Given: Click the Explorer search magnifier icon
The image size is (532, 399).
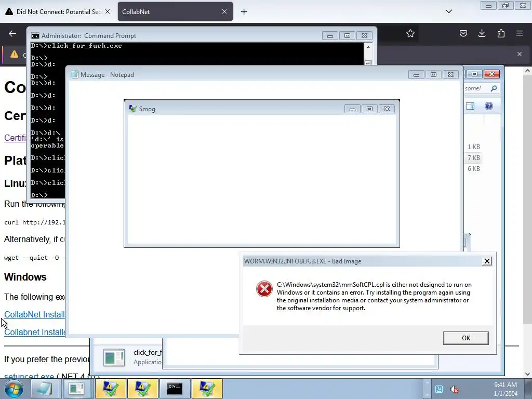Looking at the screenshot, I should pos(494,88).
